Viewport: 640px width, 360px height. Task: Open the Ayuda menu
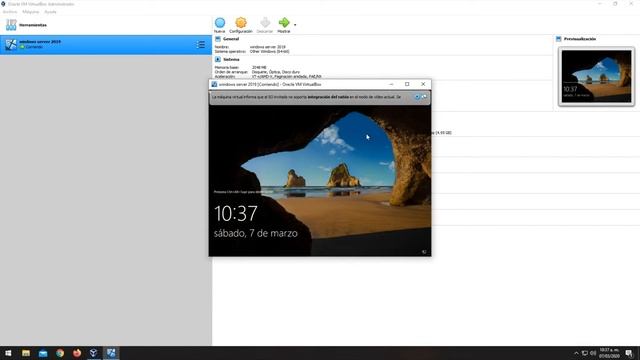[50, 12]
